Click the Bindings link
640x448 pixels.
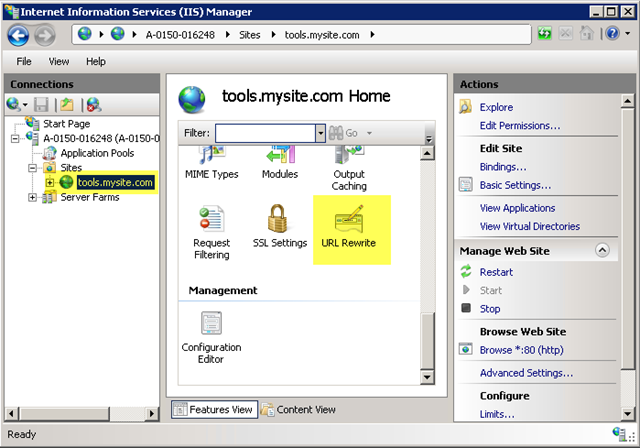pyautogui.click(x=503, y=167)
